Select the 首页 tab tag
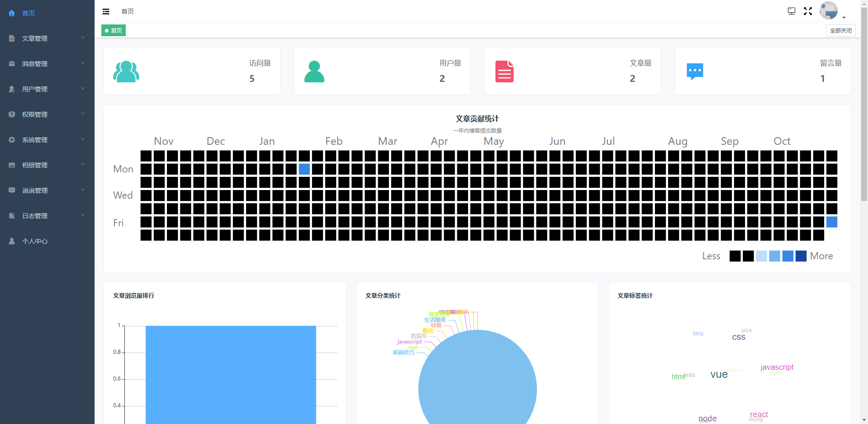Screen dimensions: 868x424 click(x=114, y=30)
